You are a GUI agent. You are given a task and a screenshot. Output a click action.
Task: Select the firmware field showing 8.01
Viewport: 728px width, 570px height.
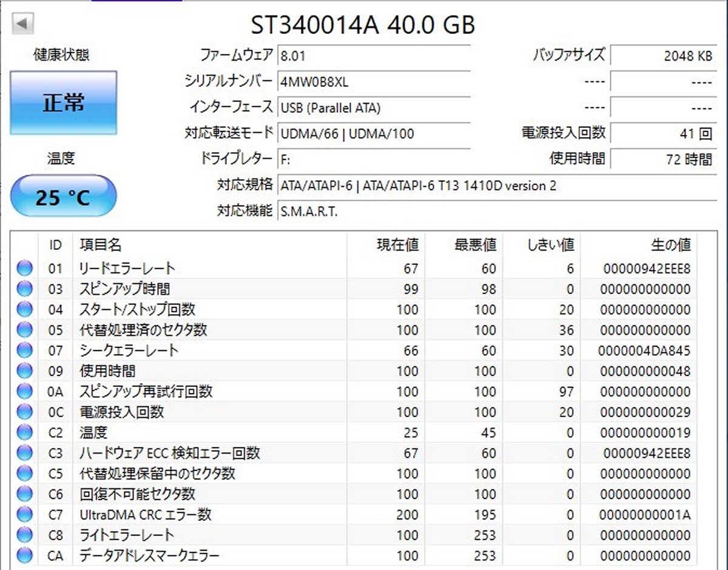[374, 55]
